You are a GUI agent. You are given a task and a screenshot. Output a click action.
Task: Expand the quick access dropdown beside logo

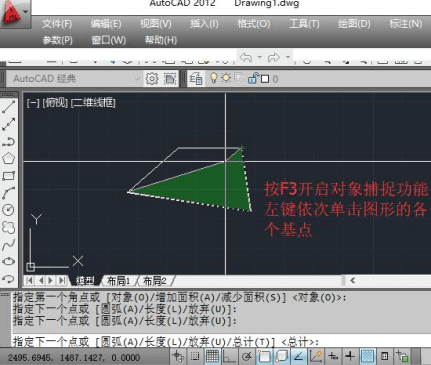point(26,12)
